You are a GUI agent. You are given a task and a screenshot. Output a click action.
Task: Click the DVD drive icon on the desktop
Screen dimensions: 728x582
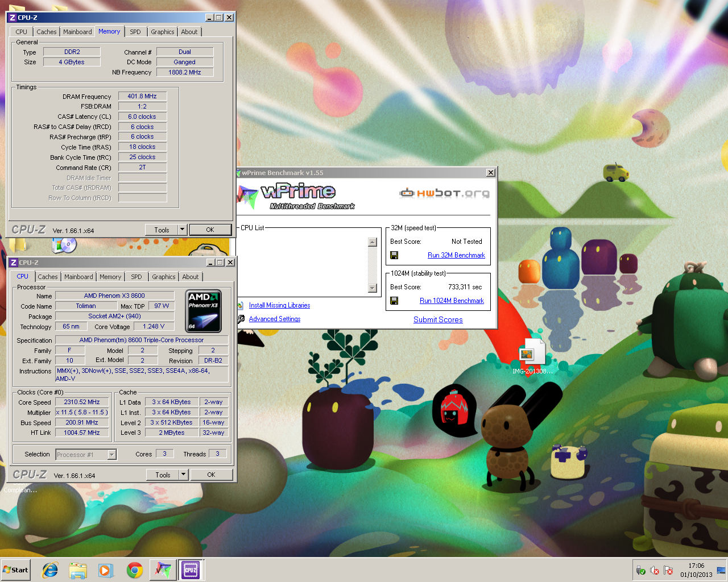coord(64,246)
